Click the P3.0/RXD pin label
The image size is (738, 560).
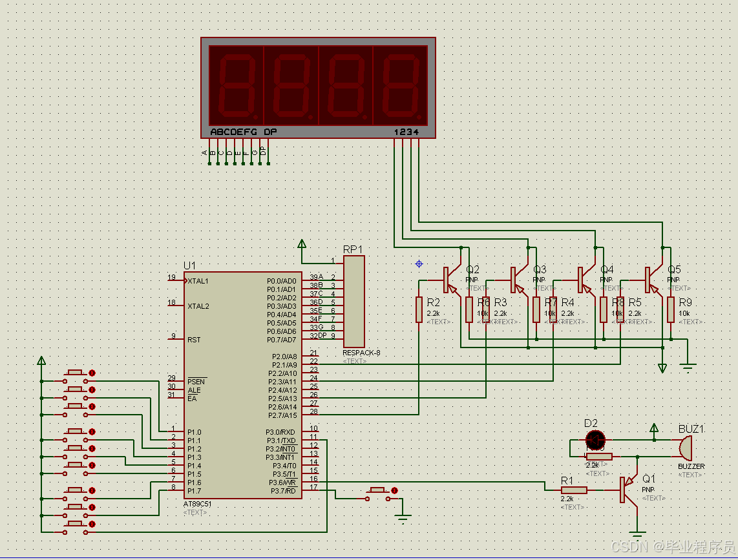click(x=280, y=432)
